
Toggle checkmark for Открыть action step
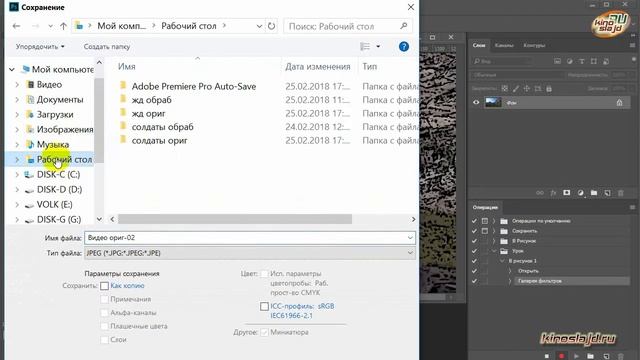tap(474, 271)
